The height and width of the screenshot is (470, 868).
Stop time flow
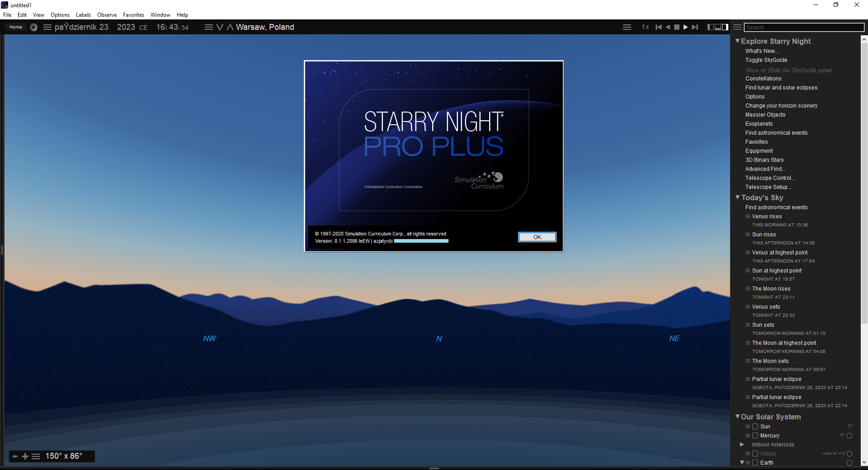pos(677,27)
